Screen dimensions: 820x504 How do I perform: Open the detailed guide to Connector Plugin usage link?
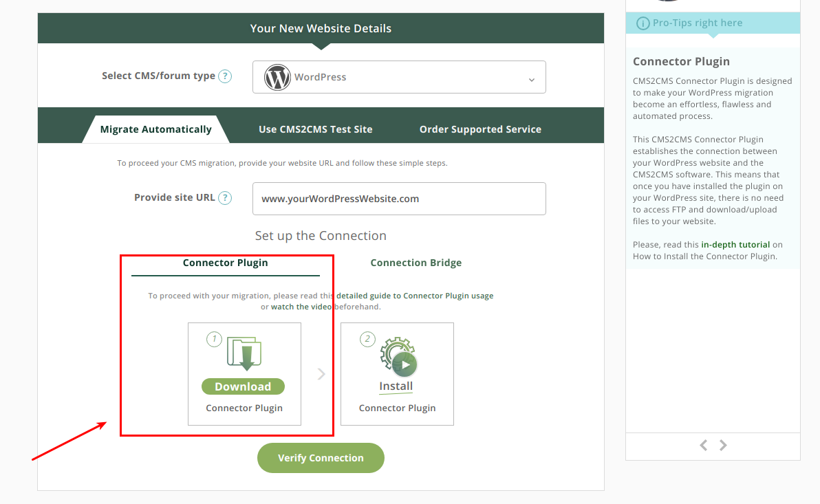(x=415, y=296)
